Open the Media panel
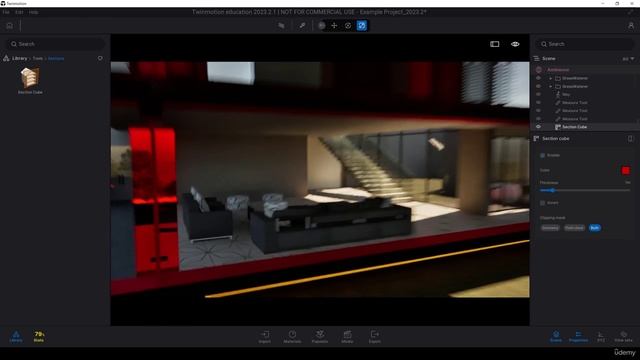The height and width of the screenshot is (360, 640). (347, 337)
